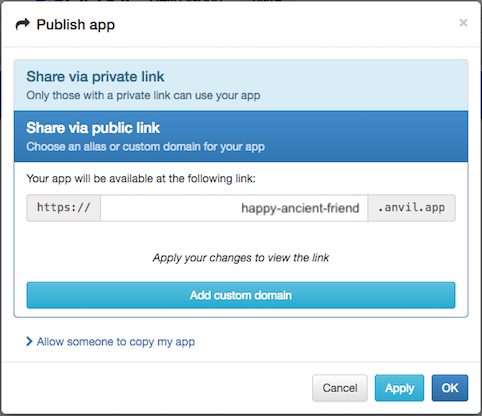Image resolution: width=482 pixels, height=416 pixels.
Task: Click 'Only those with a private link' description
Action: pyautogui.click(x=143, y=96)
